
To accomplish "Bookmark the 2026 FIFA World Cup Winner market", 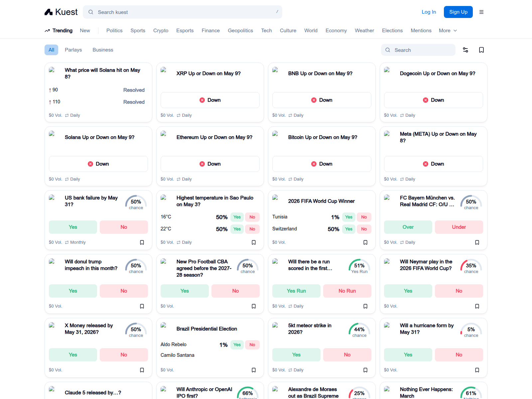I will 365,242.
